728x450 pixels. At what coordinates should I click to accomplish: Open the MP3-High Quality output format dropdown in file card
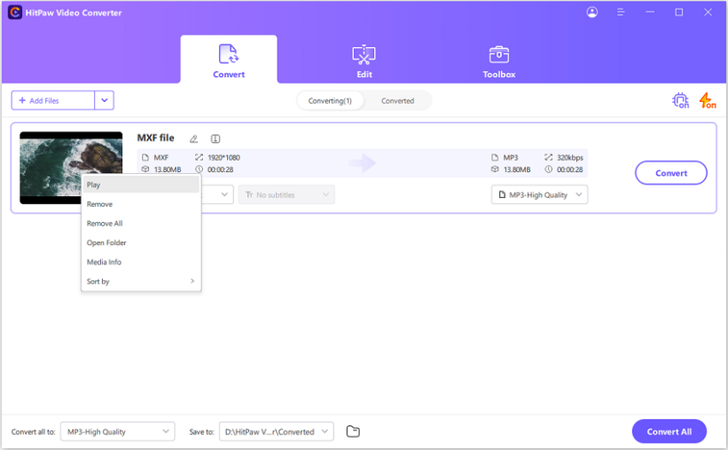click(x=540, y=195)
